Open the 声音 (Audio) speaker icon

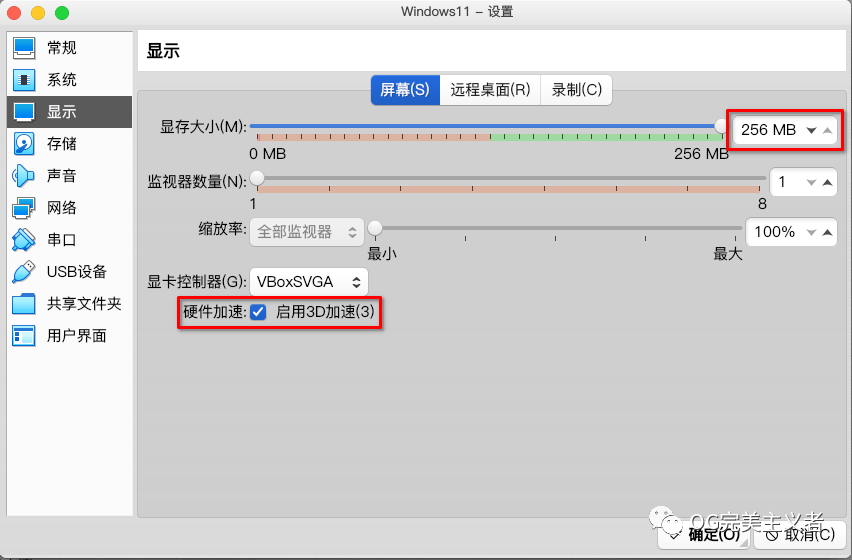pos(24,175)
